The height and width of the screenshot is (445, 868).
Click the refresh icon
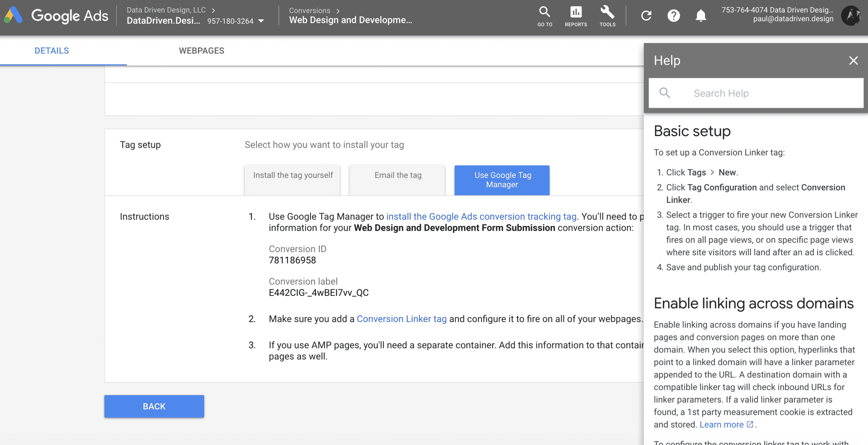[x=646, y=16]
